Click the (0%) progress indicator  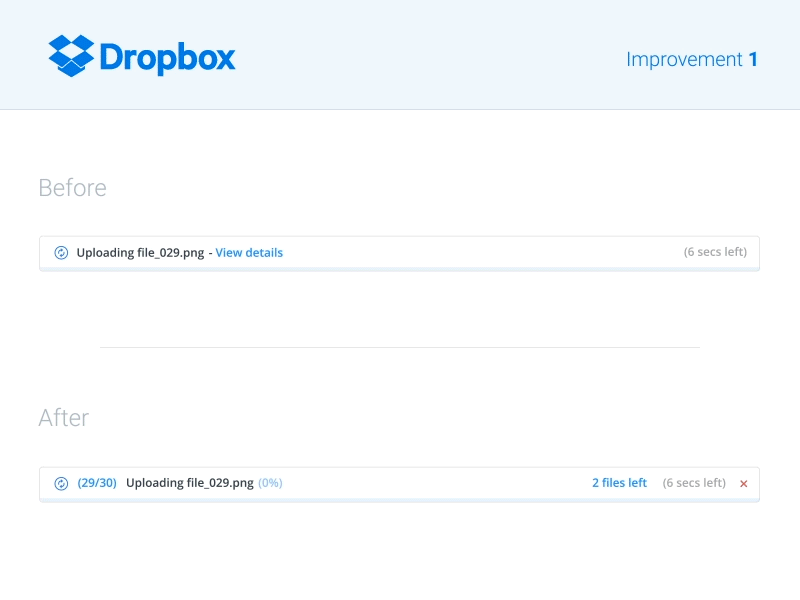pyautogui.click(x=270, y=483)
